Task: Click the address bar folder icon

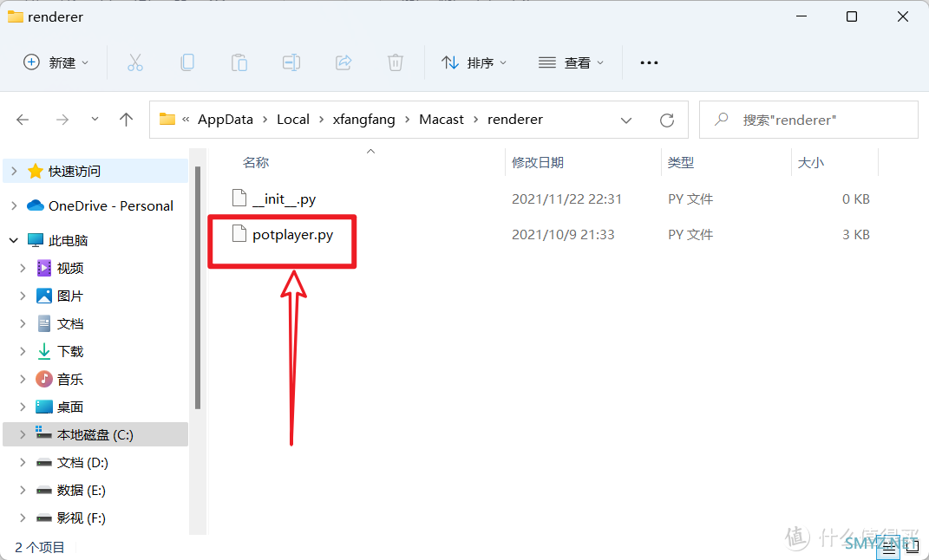Action: tap(167, 119)
